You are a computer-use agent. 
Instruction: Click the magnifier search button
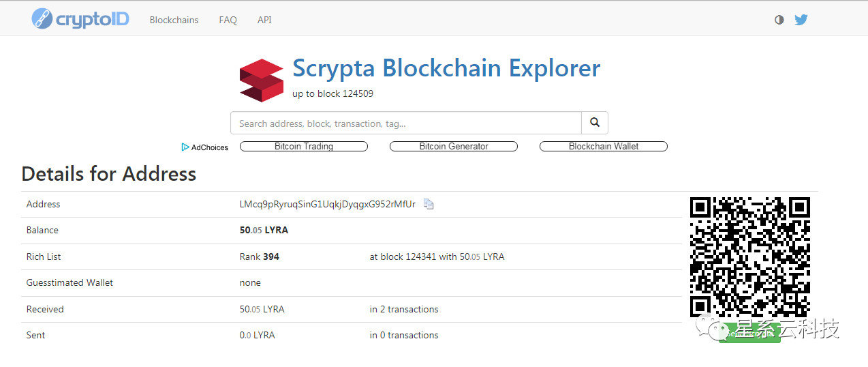coord(595,123)
